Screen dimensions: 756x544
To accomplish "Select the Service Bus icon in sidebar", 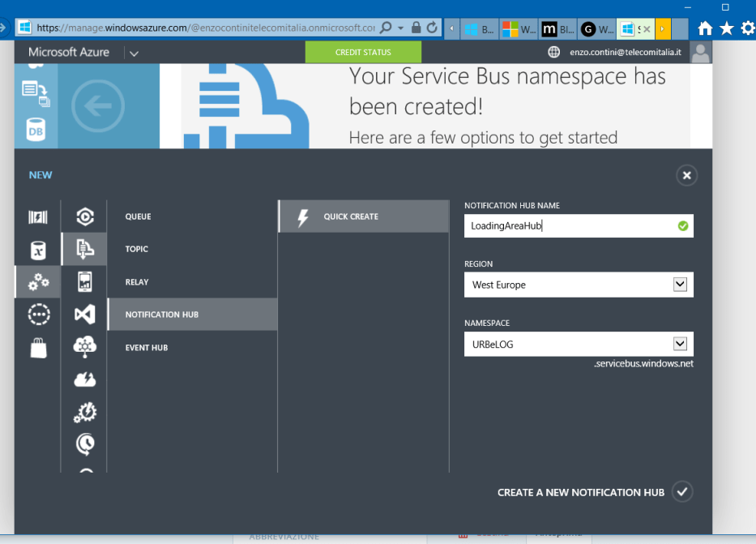I will click(85, 249).
